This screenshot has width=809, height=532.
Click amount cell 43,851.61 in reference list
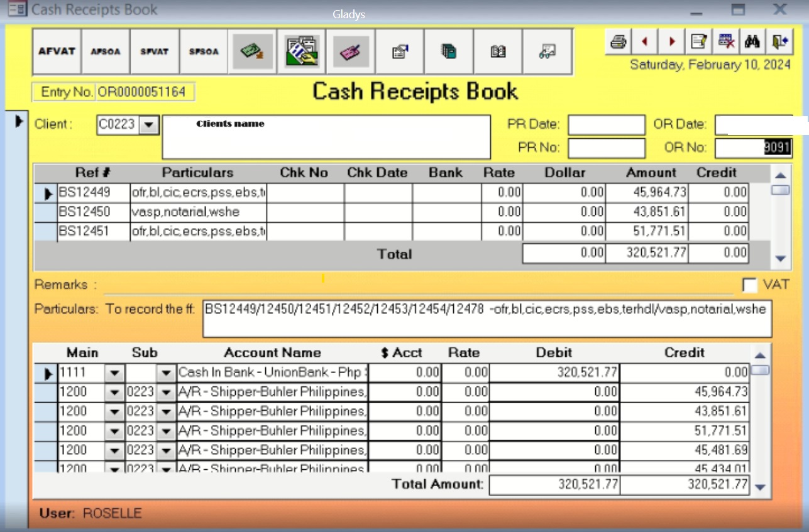click(647, 212)
